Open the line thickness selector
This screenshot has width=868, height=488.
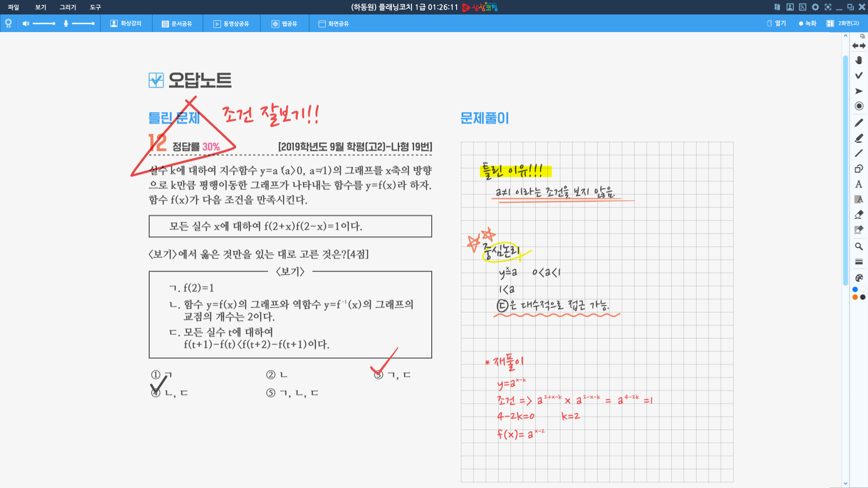tap(859, 262)
